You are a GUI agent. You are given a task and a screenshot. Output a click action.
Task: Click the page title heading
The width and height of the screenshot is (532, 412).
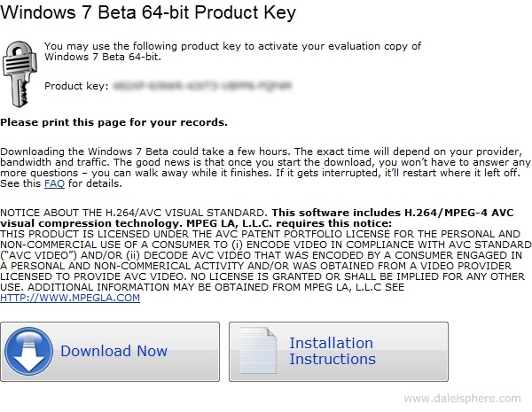pos(148,12)
